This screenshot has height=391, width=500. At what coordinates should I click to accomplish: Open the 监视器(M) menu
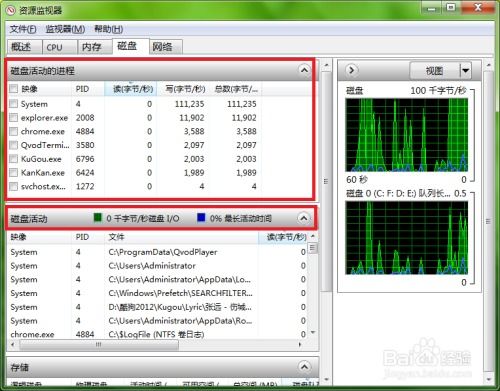pyautogui.click(x=65, y=29)
